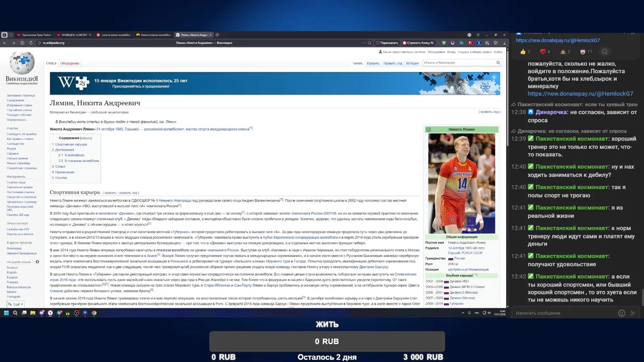Open the Deutsch language version

[12, 267]
